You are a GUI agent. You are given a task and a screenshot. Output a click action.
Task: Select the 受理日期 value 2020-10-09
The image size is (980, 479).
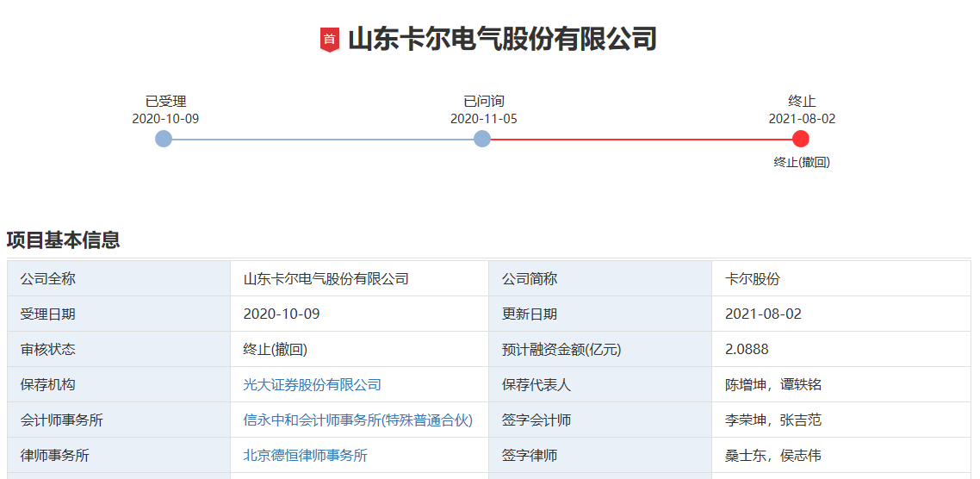pyautogui.click(x=359, y=314)
